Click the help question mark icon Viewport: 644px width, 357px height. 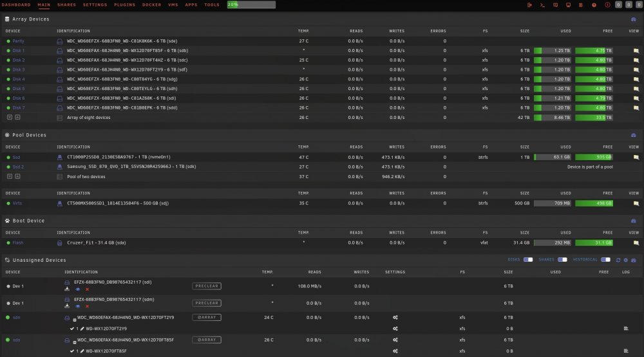[x=594, y=5]
